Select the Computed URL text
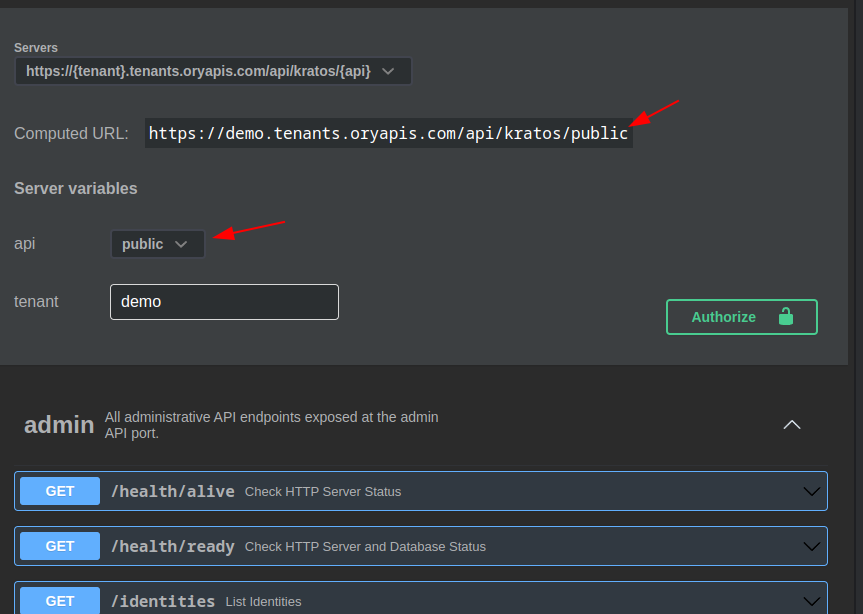863x614 pixels. (x=388, y=132)
